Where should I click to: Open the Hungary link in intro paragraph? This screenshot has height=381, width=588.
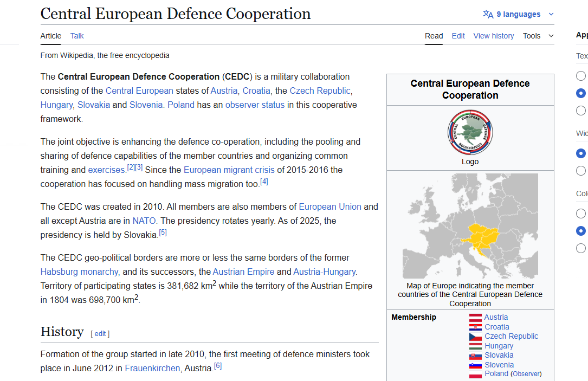click(56, 105)
